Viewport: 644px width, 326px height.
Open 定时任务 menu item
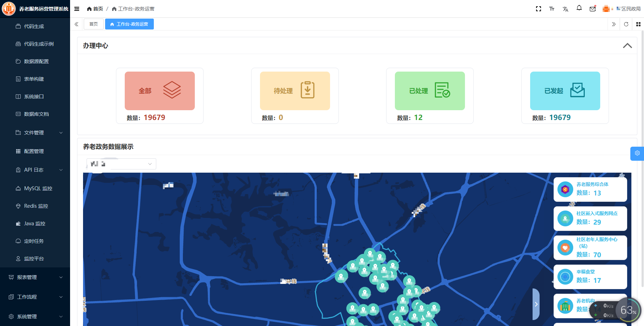[35, 241]
